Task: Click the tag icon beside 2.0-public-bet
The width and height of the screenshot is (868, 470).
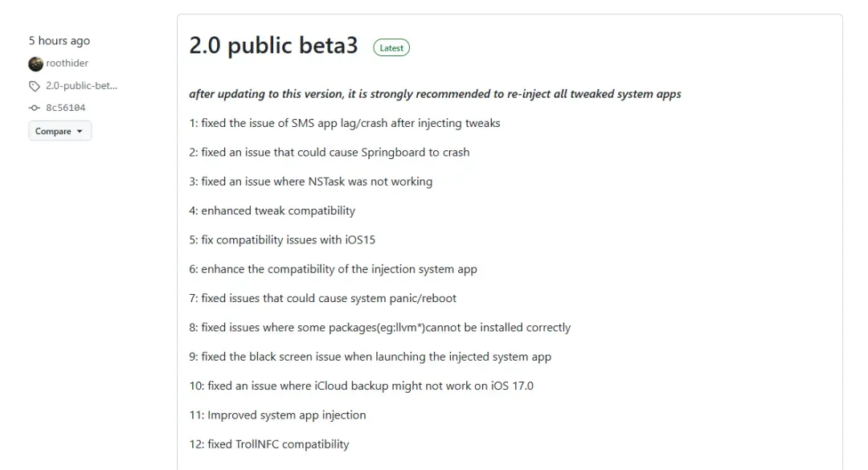Action: click(x=35, y=86)
